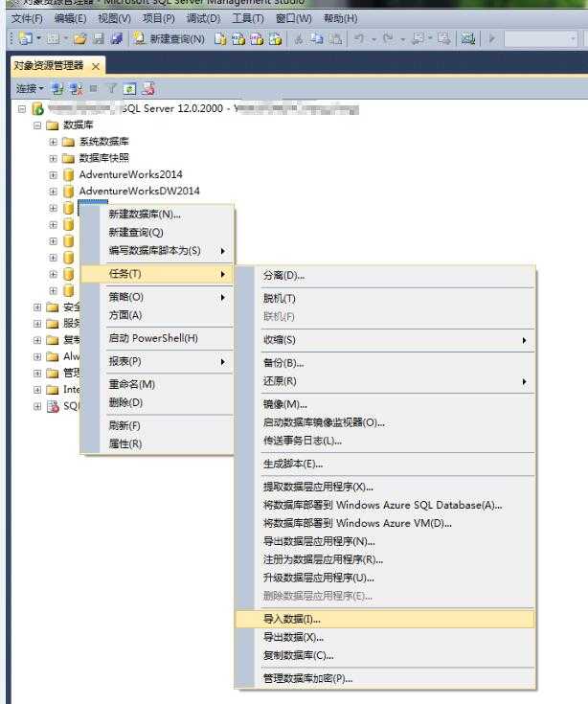Click the Cut scissors icon
The image size is (588, 704).
299,39
